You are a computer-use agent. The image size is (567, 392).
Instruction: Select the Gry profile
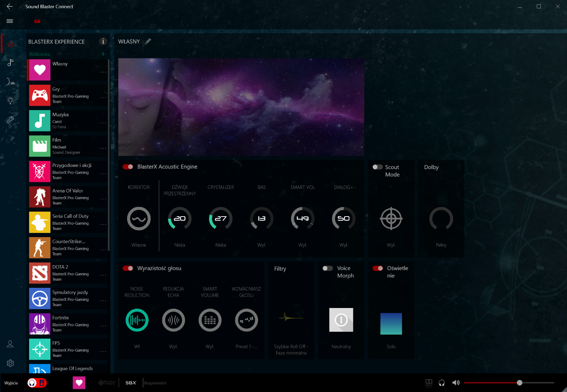[67, 95]
